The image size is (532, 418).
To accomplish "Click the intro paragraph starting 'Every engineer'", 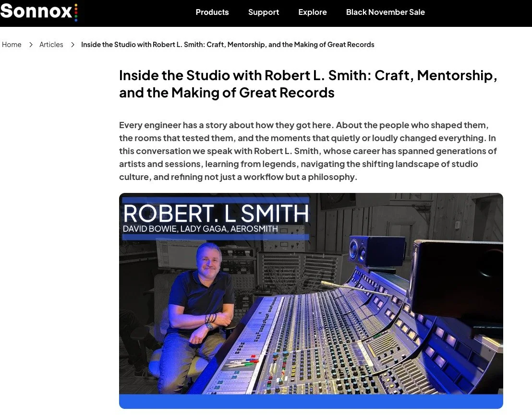I will point(308,151).
